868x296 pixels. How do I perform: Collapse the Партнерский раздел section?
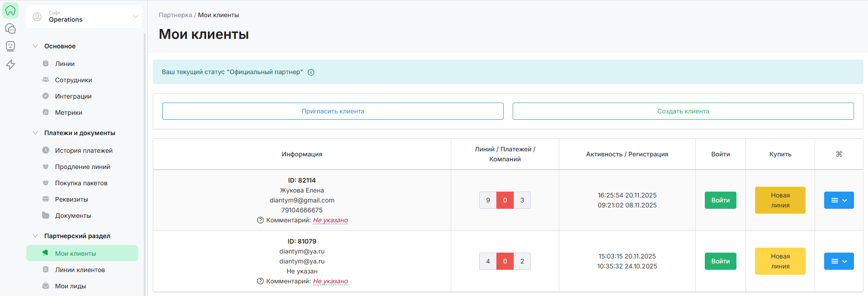pyautogui.click(x=35, y=236)
